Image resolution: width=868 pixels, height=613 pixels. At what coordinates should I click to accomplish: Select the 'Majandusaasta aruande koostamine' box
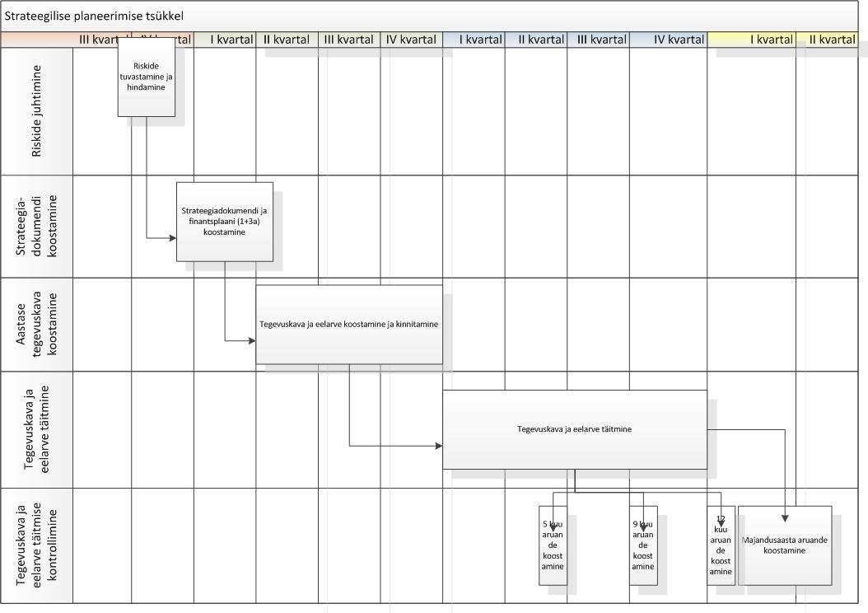784,545
